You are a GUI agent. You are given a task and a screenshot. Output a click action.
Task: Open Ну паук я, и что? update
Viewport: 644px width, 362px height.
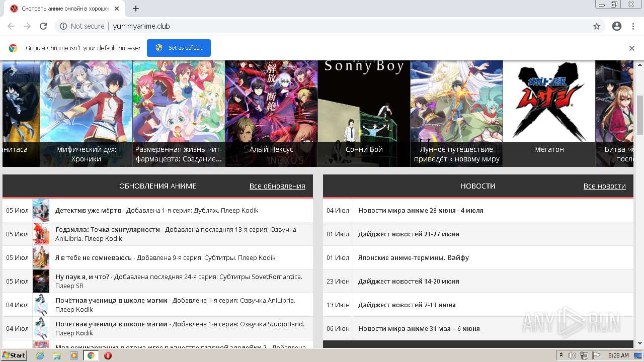coord(179,281)
